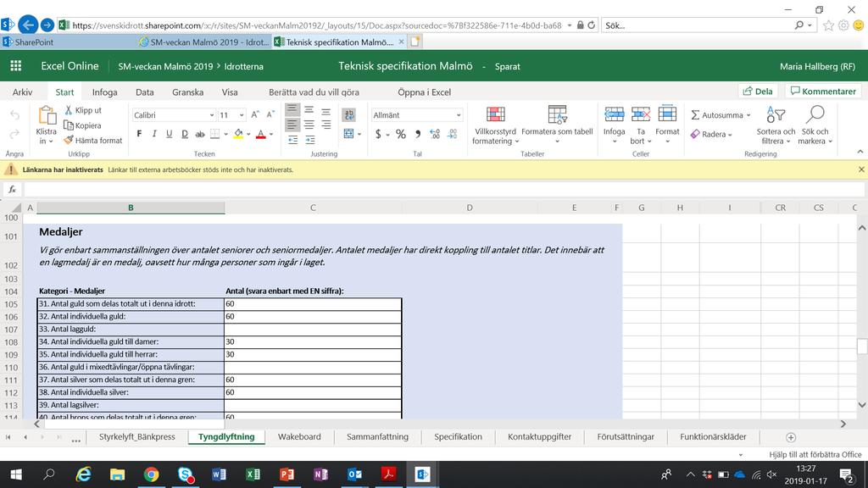The image size is (868, 488).
Task: Align text to the right
Action: pyautogui.click(x=326, y=125)
